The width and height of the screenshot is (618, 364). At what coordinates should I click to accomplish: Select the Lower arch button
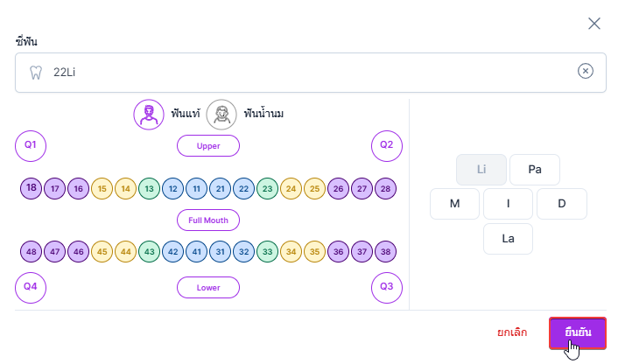(x=208, y=287)
